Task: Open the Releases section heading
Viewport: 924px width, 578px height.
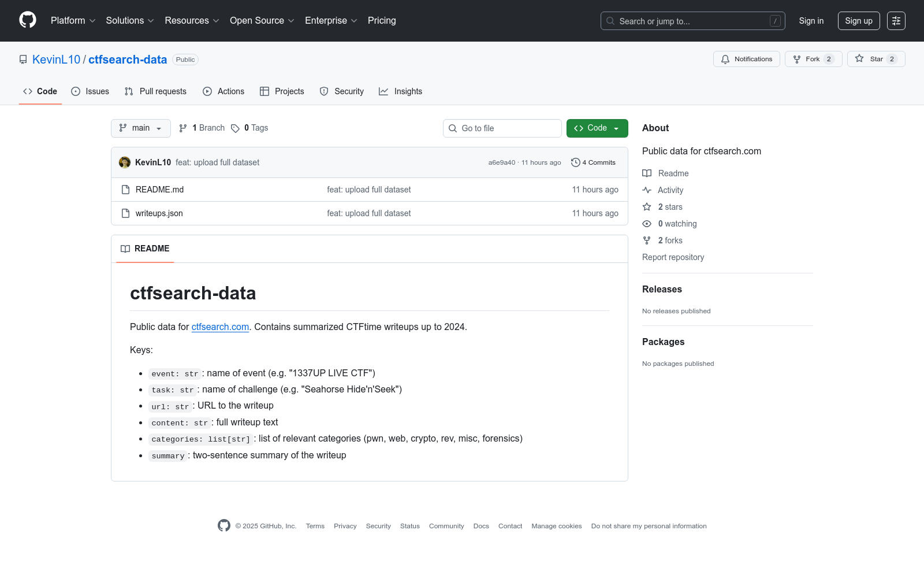Action: point(662,289)
